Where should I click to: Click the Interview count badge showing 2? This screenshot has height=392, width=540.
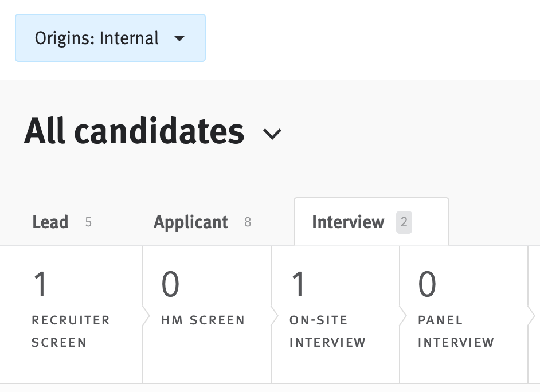(404, 222)
